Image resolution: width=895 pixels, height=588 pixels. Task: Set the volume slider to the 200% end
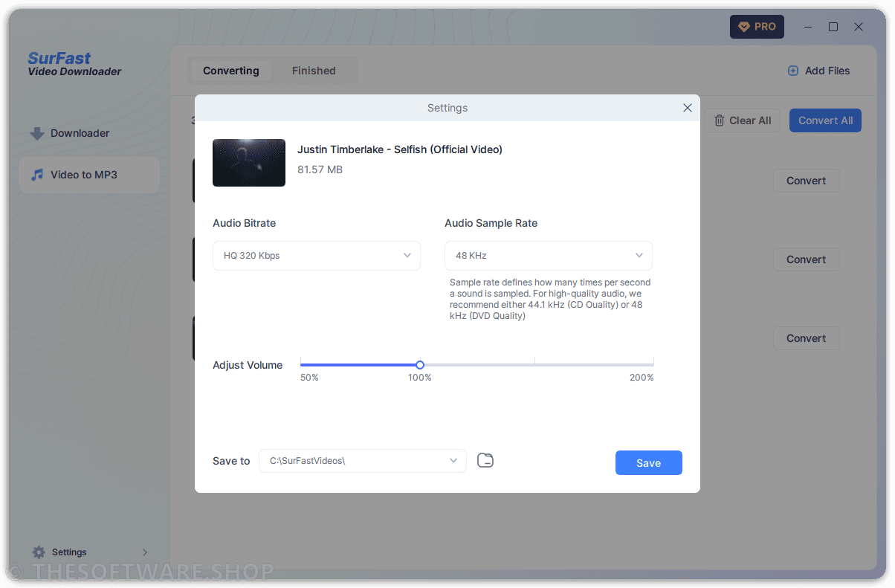point(653,365)
